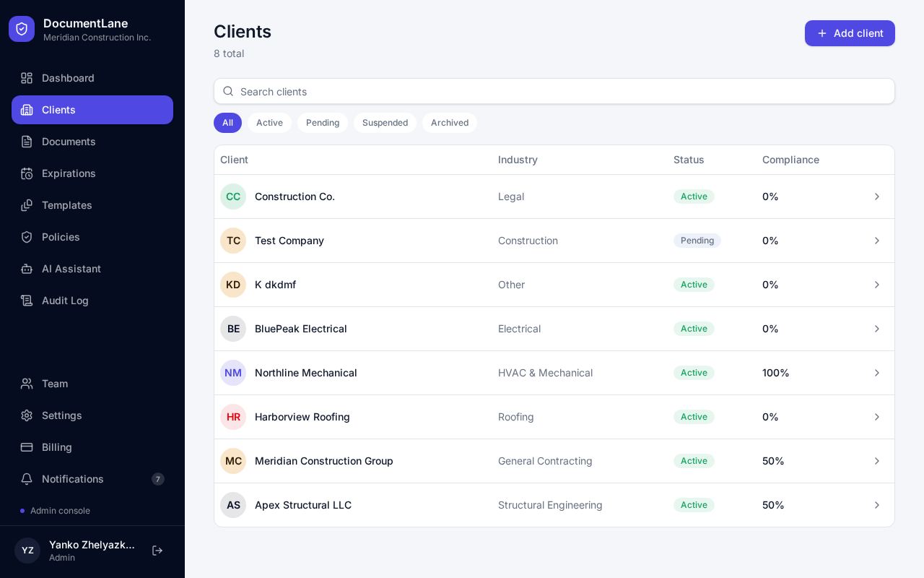This screenshot has width=924, height=578.
Task: Open the Documents page
Action: 92,142
